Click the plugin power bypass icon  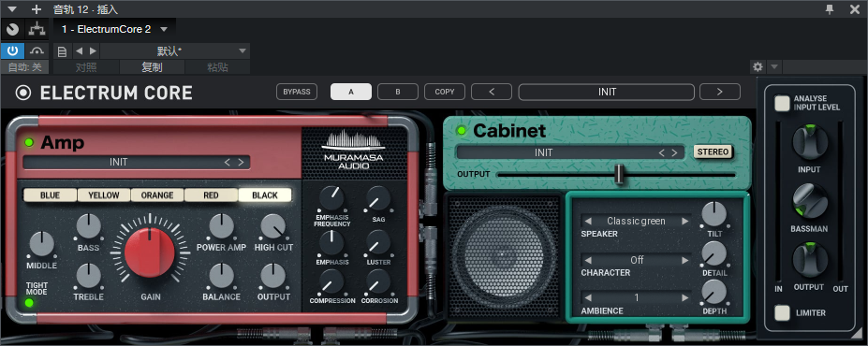click(12, 51)
